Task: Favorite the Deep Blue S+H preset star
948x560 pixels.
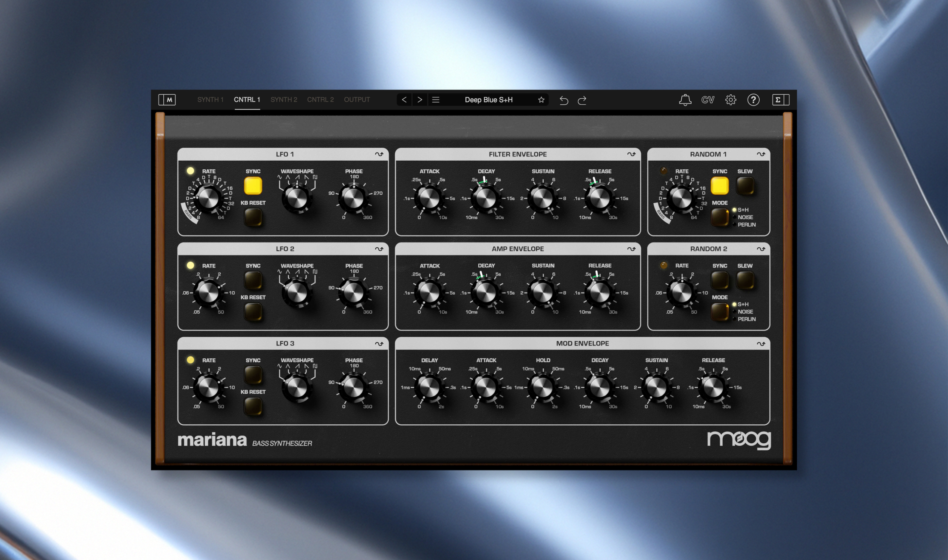Action: [541, 100]
